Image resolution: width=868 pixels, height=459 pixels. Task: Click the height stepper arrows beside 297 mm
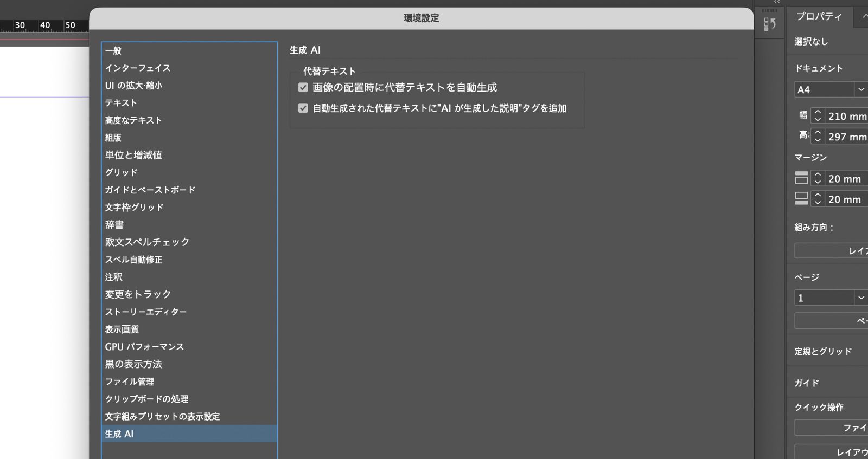818,136
